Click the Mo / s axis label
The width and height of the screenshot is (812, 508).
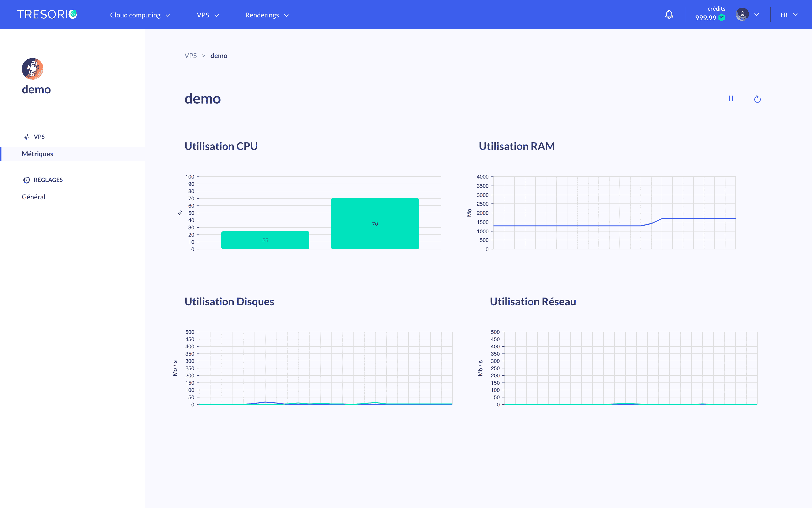pos(175,368)
